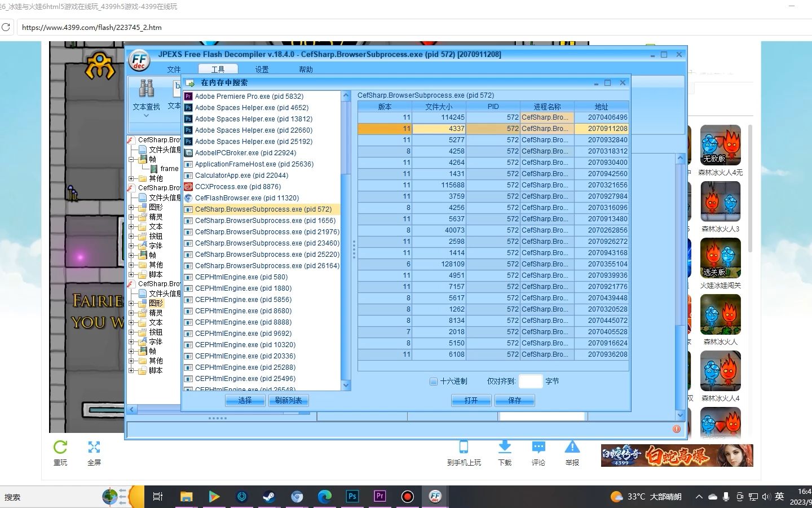Click the 选择 button
Screen dimensions: 812x508
[245, 400]
